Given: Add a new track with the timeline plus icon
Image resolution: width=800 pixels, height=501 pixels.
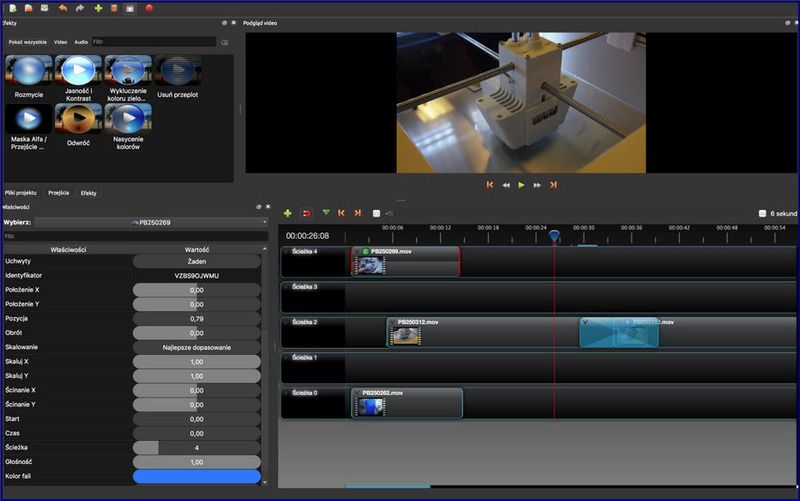Looking at the screenshot, I should [288, 213].
